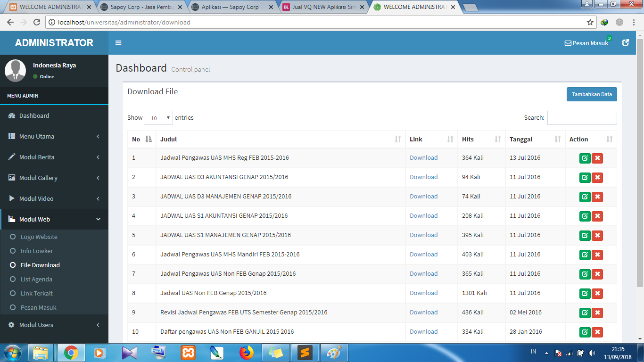Collapse the Modul Web sidebar section
The width and height of the screenshot is (644, 362).
point(54,219)
